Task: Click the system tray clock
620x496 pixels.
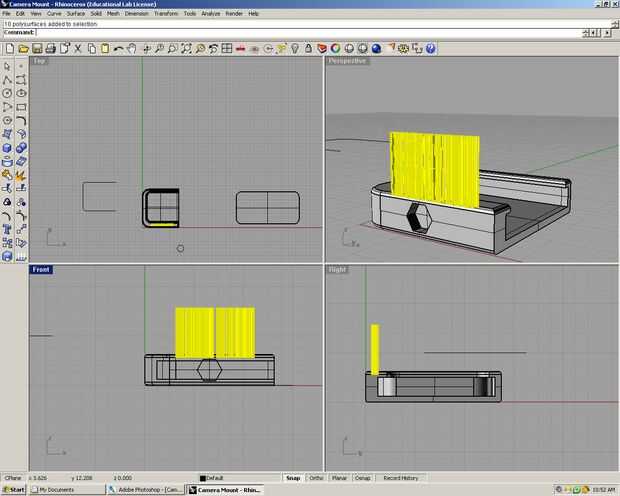Action: pos(603,490)
